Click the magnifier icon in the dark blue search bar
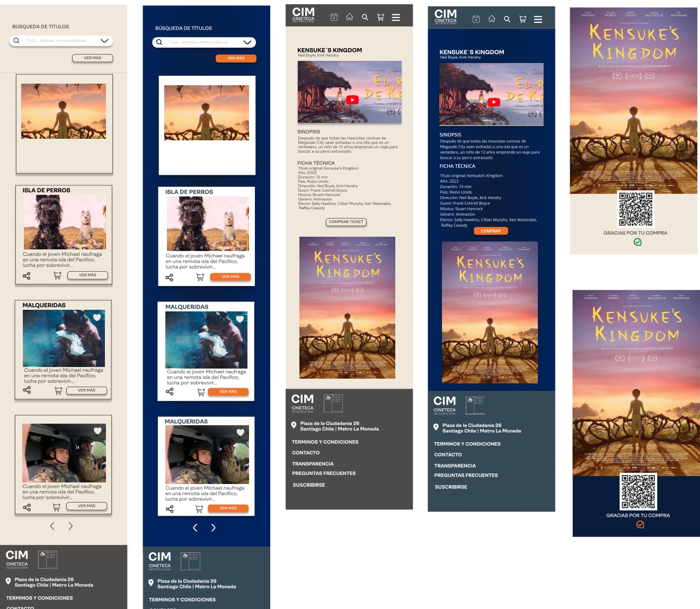Image resolution: width=700 pixels, height=609 pixels. [x=159, y=42]
